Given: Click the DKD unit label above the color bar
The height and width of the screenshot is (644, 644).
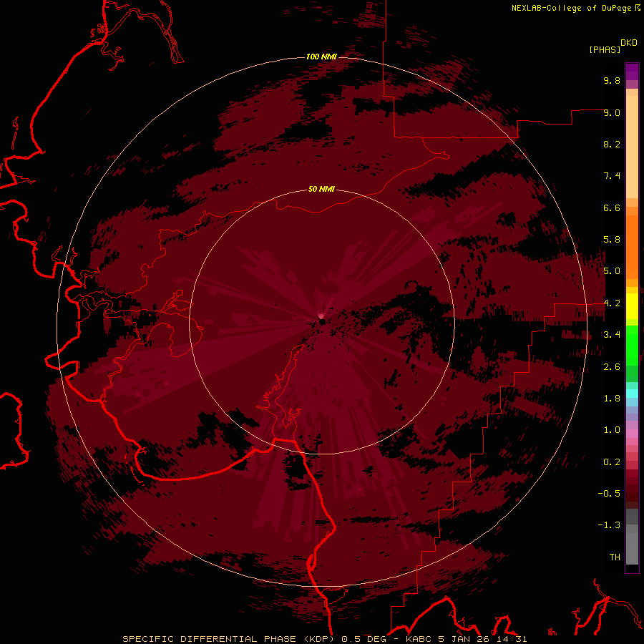Looking at the screenshot, I should pos(629,43).
